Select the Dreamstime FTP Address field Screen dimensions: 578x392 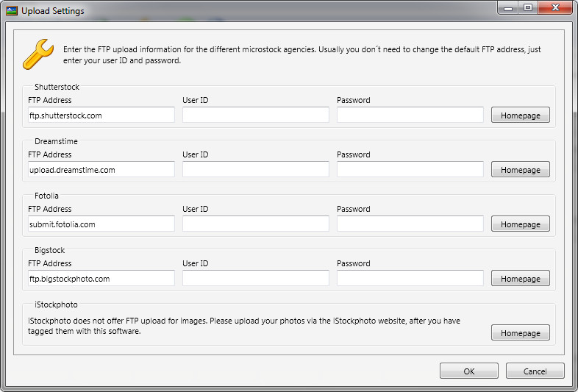(101, 169)
